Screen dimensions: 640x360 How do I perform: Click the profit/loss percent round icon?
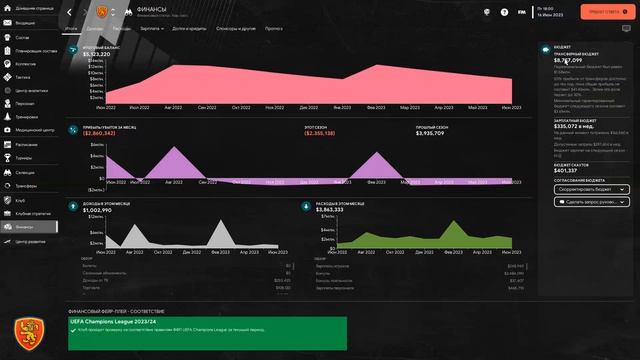[x=73, y=130]
